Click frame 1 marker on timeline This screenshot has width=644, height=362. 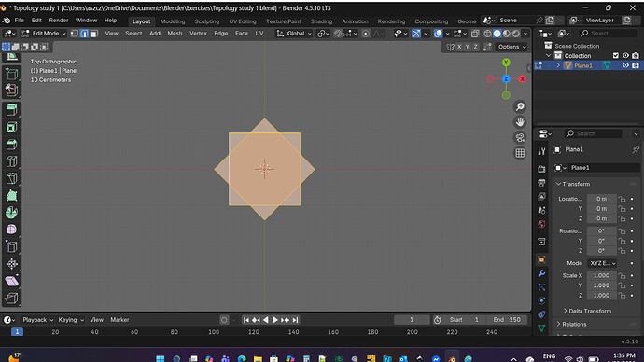17,332
